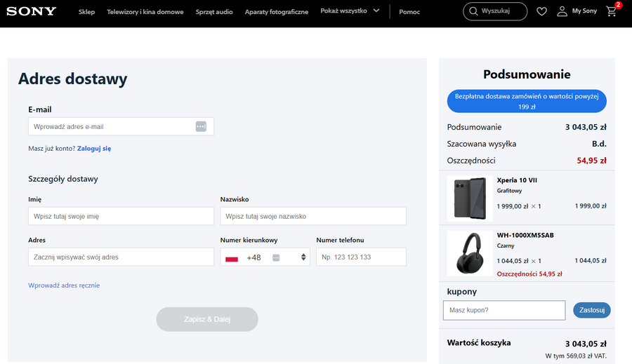The width and height of the screenshot is (632, 364).
Task: Open Aparaty fotograficzne menu item
Action: tap(276, 12)
